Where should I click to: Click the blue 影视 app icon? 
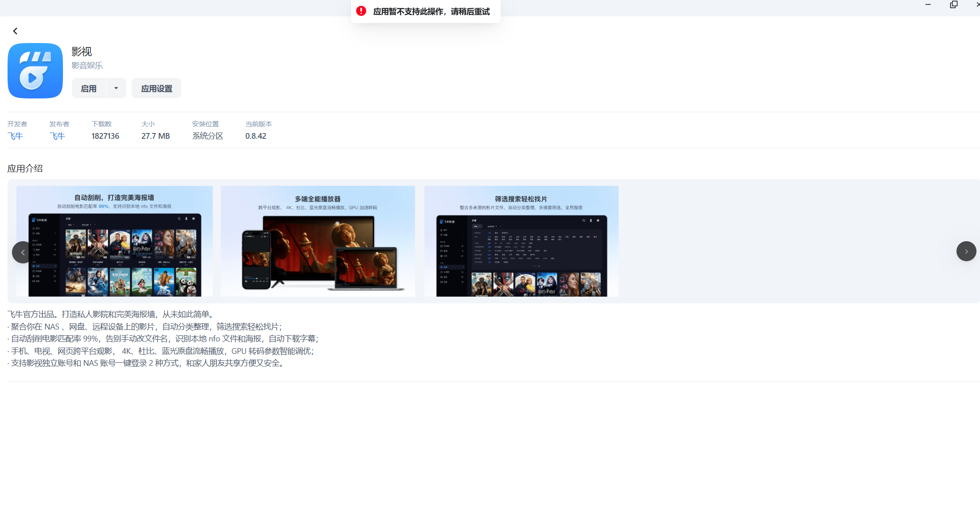[35, 71]
